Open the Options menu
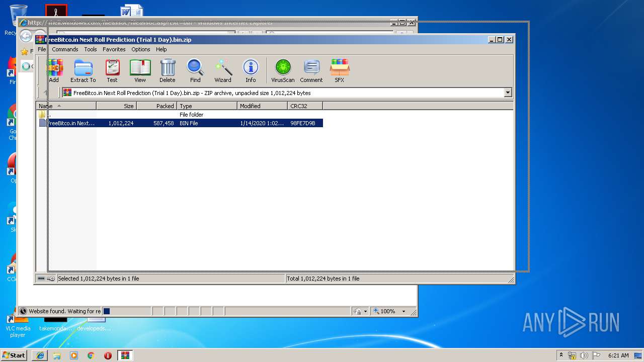644x362 pixels. (x=141, y=49)
